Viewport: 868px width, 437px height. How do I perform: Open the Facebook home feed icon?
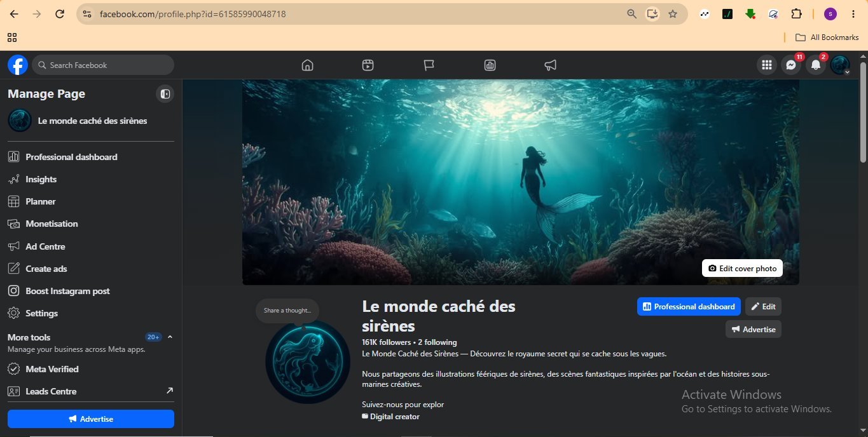point(307,65)
